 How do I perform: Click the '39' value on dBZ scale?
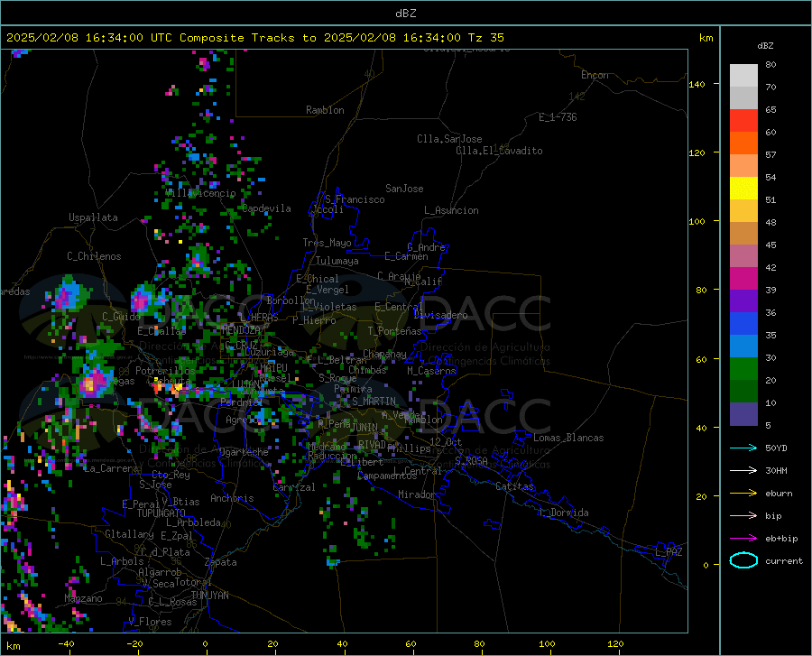tap(770, 290)
